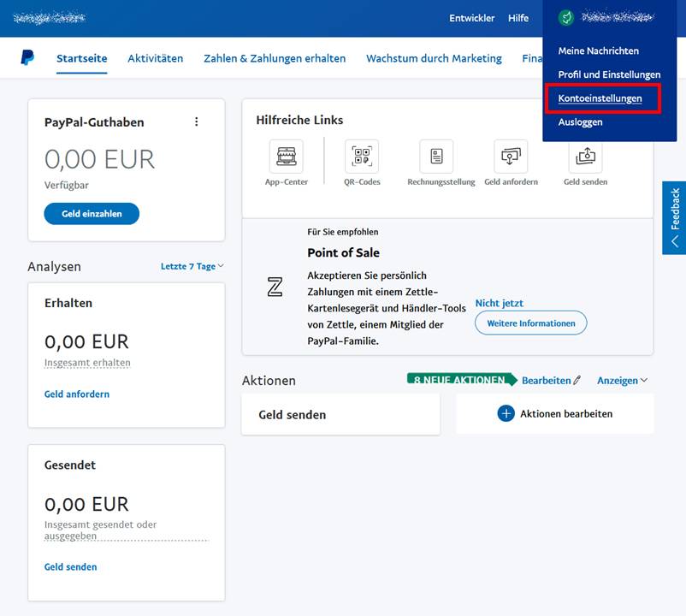Click the Point of Sale heading
This screenshot has height=616, width=686.
tap(344, 252)
